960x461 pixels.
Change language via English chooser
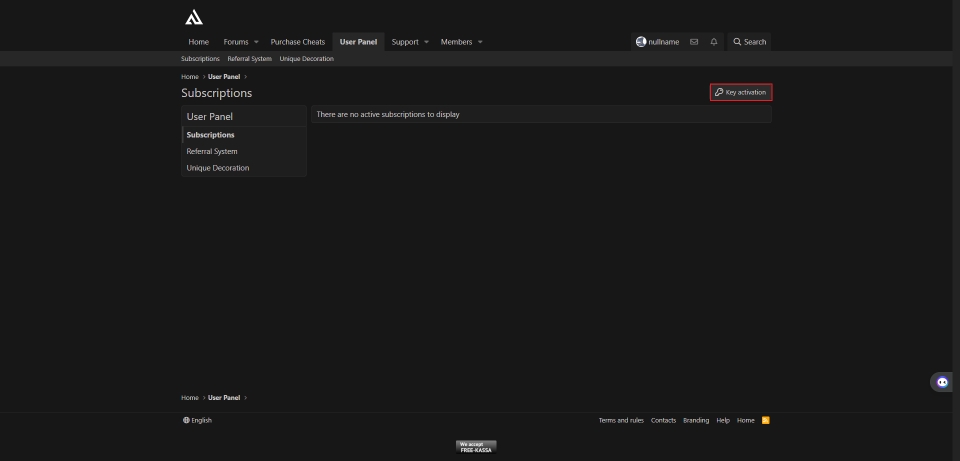tap(198, 420)
